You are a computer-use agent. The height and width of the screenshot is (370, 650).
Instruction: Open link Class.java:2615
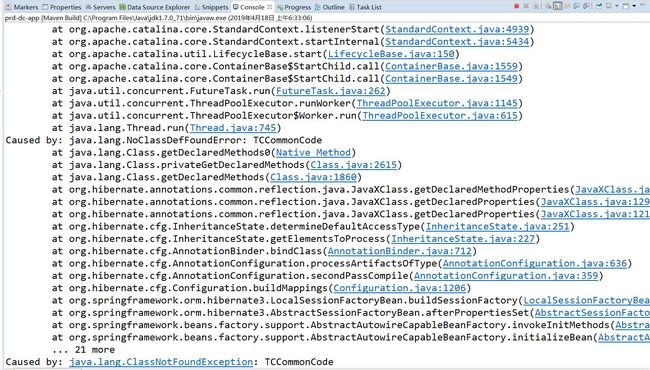click(354, 165)
